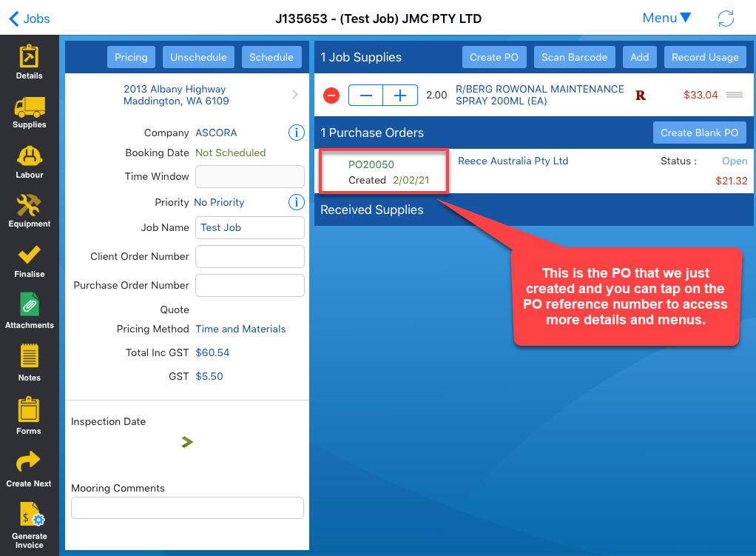Increase supply quantity with plus stepper

coord(400,96)
